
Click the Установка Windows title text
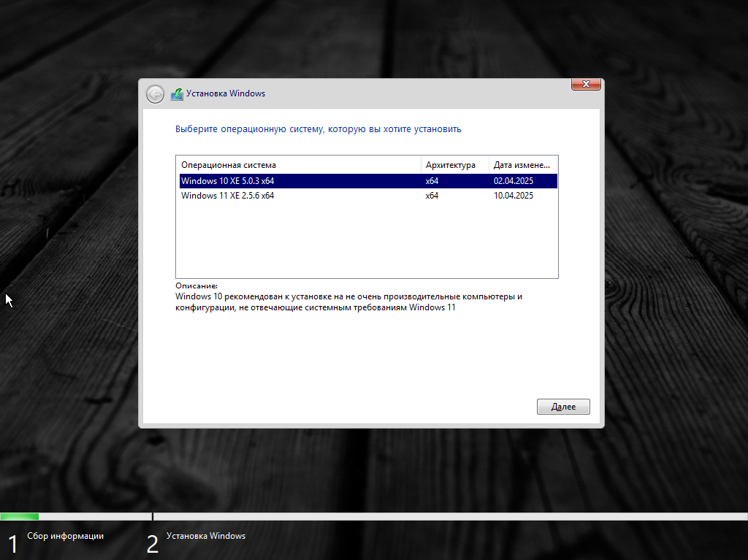tap(226, 93)
